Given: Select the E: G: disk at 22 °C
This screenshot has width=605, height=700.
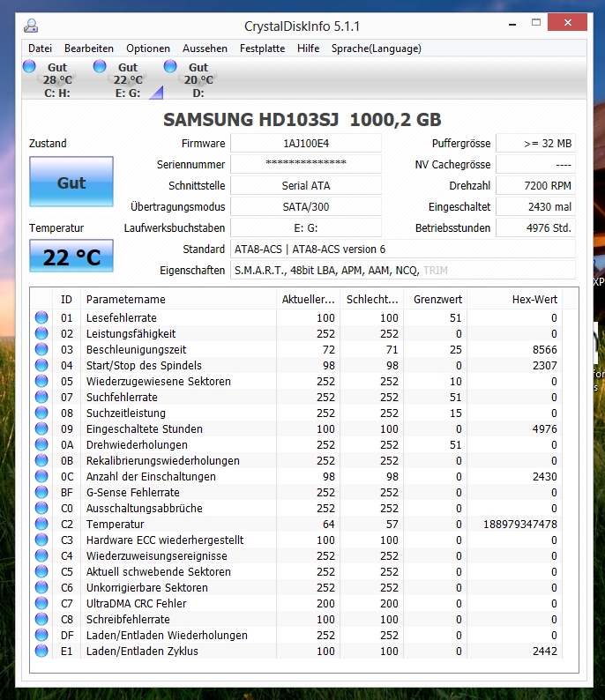Looking at the screenshot, I should point(120,79).
